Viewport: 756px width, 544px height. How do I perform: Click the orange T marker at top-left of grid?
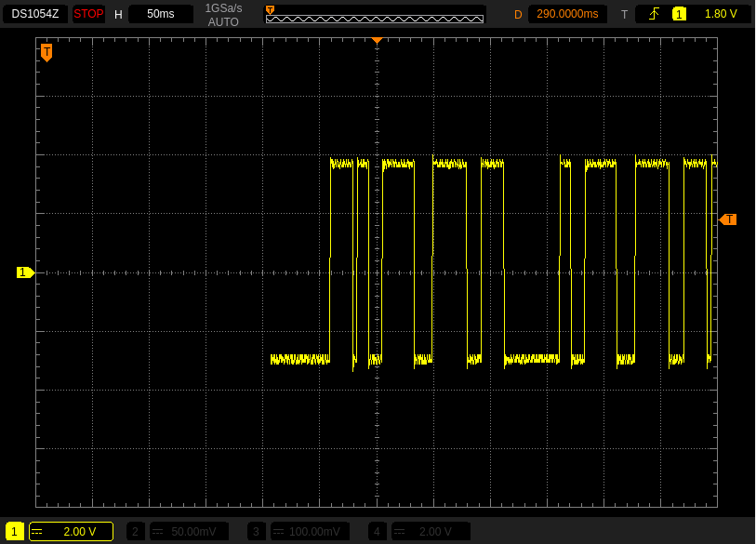point(46,52)
